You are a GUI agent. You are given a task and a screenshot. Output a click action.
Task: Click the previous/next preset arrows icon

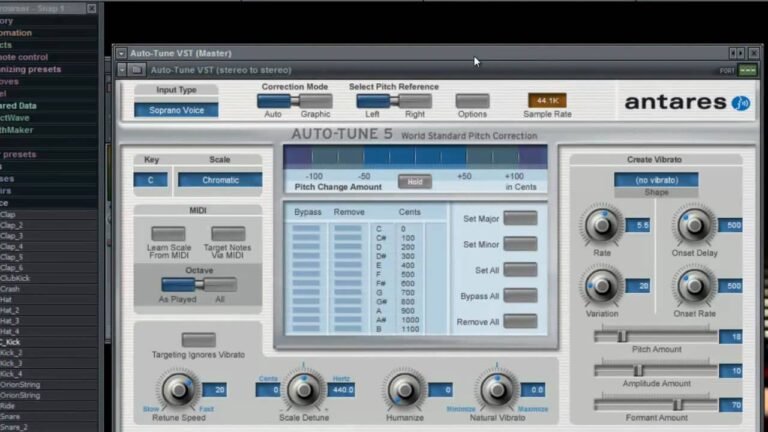pos(737,53)
